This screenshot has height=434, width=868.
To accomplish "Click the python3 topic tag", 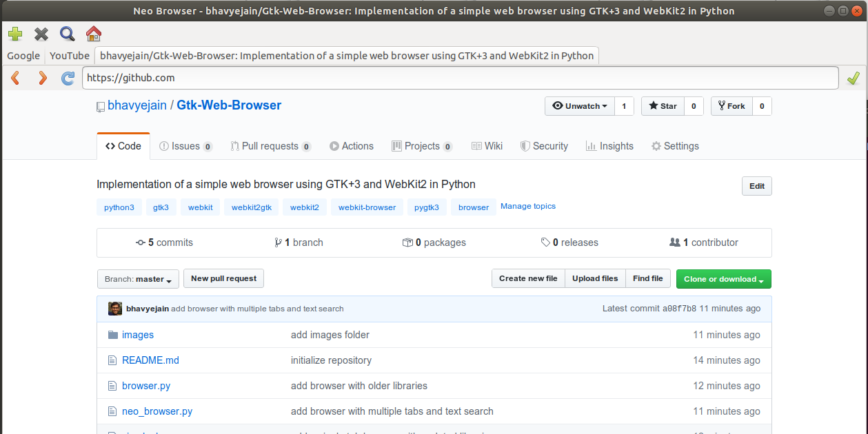I will (x=119, y=207).
